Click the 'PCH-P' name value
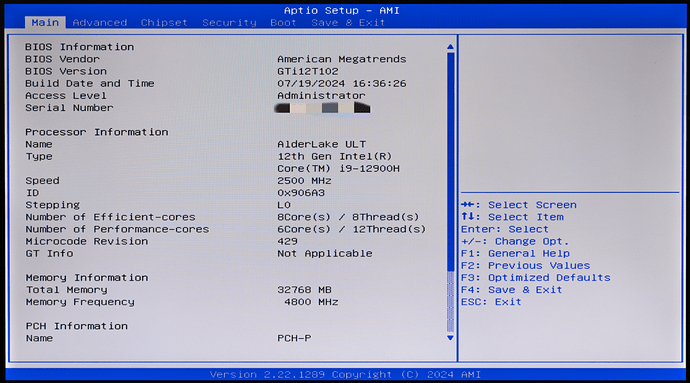The width and height of the screenshot is (690, 383). tap(294, 339)
